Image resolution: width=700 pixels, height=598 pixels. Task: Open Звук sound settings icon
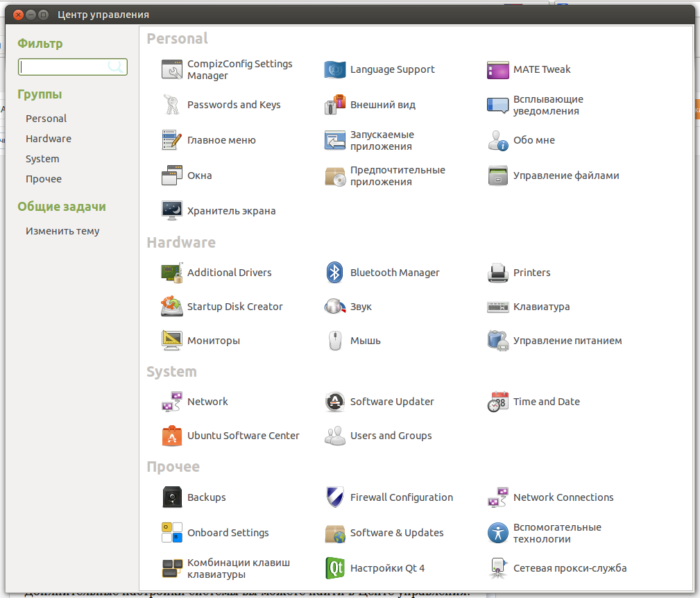pos(335,307)
